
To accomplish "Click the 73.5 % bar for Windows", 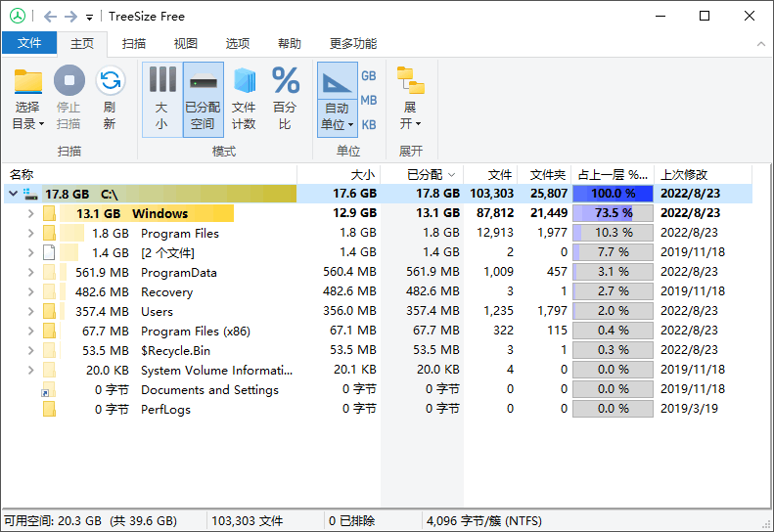I will (x=613, y=213).
